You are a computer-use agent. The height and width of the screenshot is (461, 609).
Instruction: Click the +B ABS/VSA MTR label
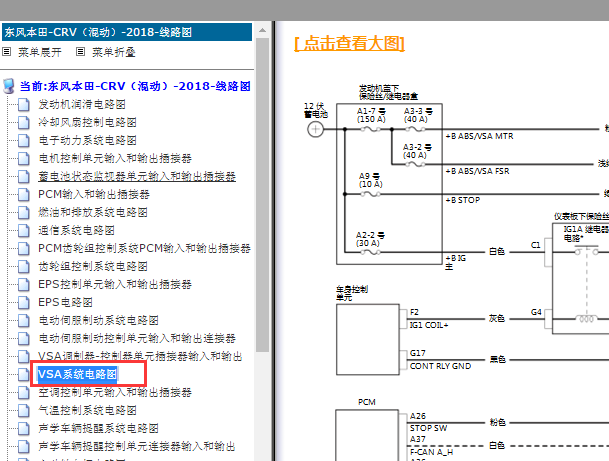[479, 136]
